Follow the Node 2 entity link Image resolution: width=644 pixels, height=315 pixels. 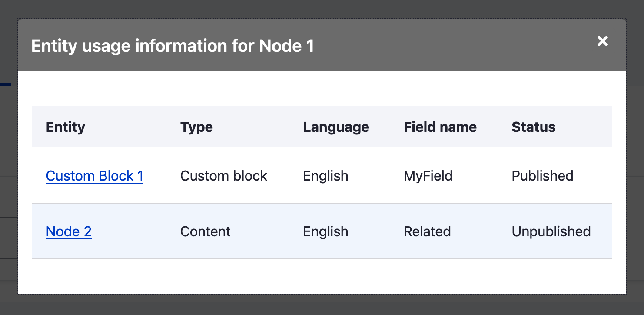point(69,231)
